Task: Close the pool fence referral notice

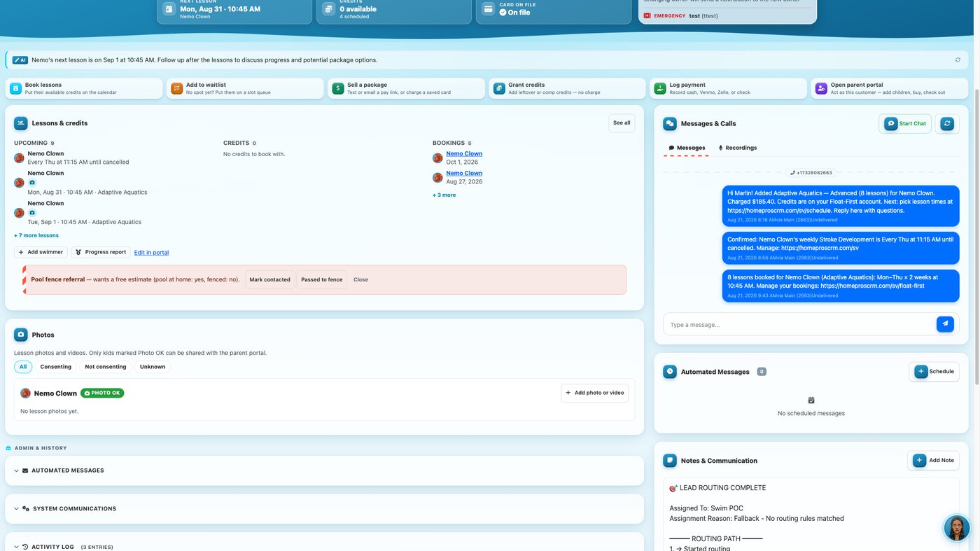Action: pos(360,279)
